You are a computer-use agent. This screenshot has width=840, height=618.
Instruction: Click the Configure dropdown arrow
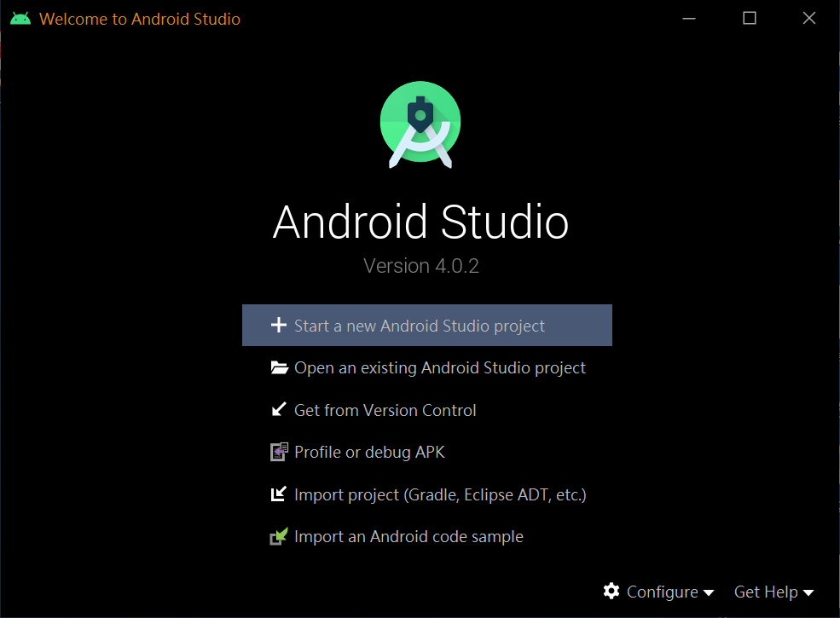[708, 592]
